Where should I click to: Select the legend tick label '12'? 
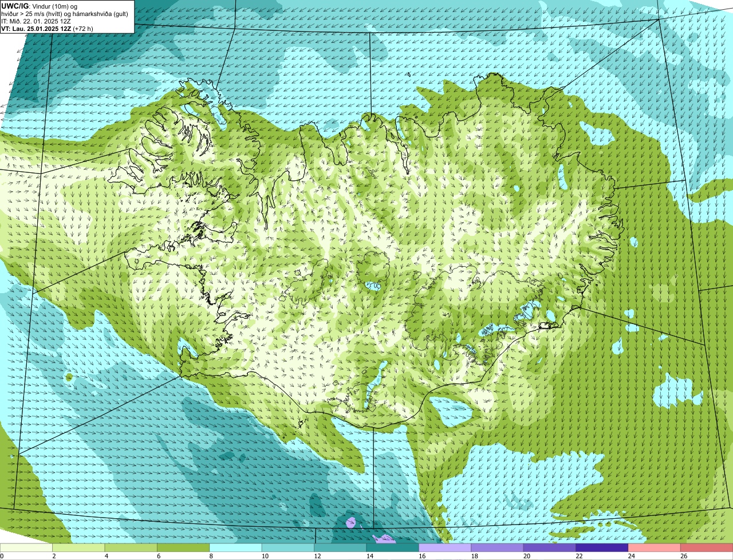(317, 556)
